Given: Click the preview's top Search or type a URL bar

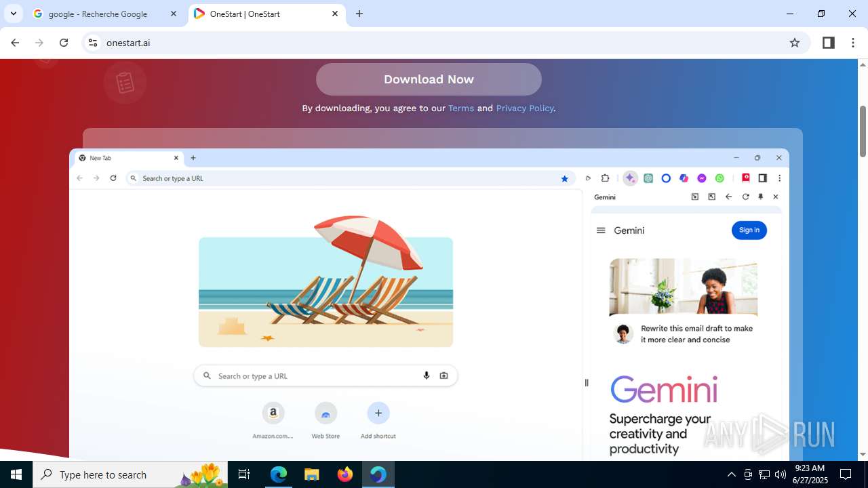Looking at the screenshot, I should 350,178.
